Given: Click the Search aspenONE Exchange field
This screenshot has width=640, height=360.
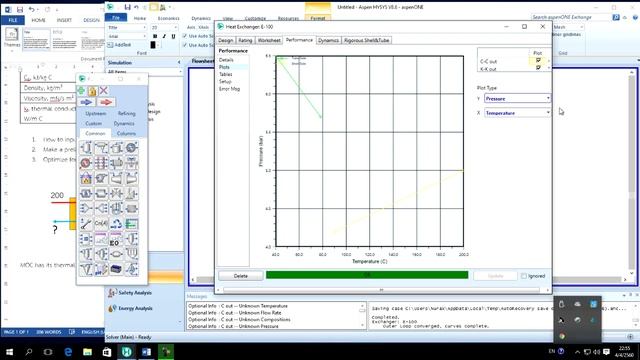Looking at the screenshot, I should pyautogui.click(x=570, y=17).
